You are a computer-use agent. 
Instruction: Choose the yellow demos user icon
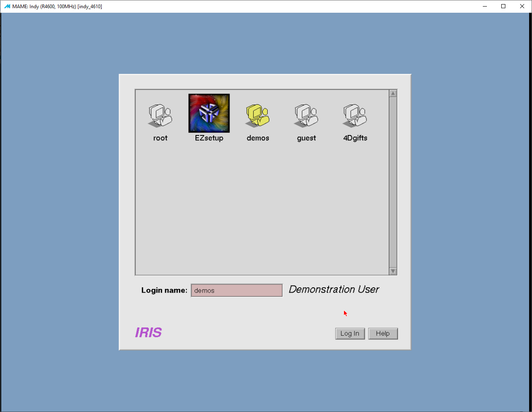tap(257, 115)
